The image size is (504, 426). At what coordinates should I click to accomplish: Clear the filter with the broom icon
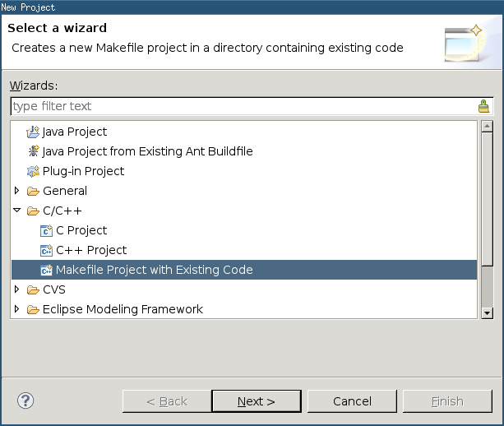[483, 106]
